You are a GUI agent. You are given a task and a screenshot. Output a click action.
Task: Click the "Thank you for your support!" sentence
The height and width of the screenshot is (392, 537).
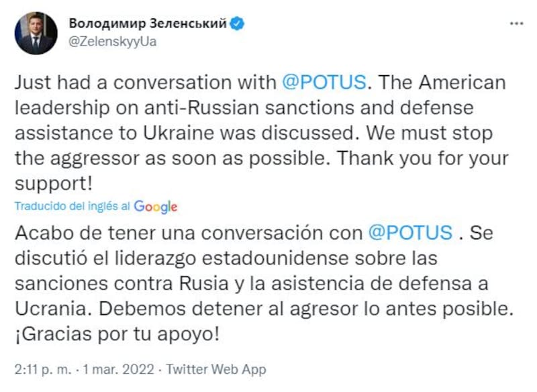point(430,159)
